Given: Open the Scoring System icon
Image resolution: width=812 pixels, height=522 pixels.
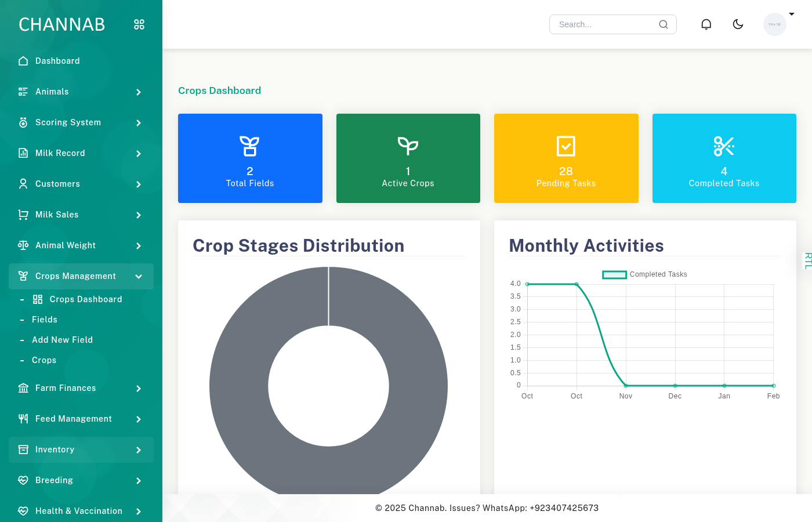Looking at the screenshot, I should tap(23, 122).
